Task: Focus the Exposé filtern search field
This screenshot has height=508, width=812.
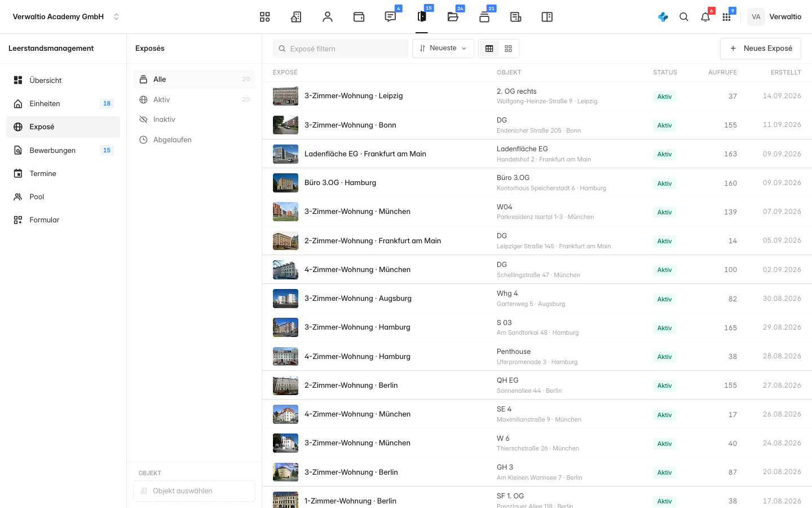Action: [341, 49]
